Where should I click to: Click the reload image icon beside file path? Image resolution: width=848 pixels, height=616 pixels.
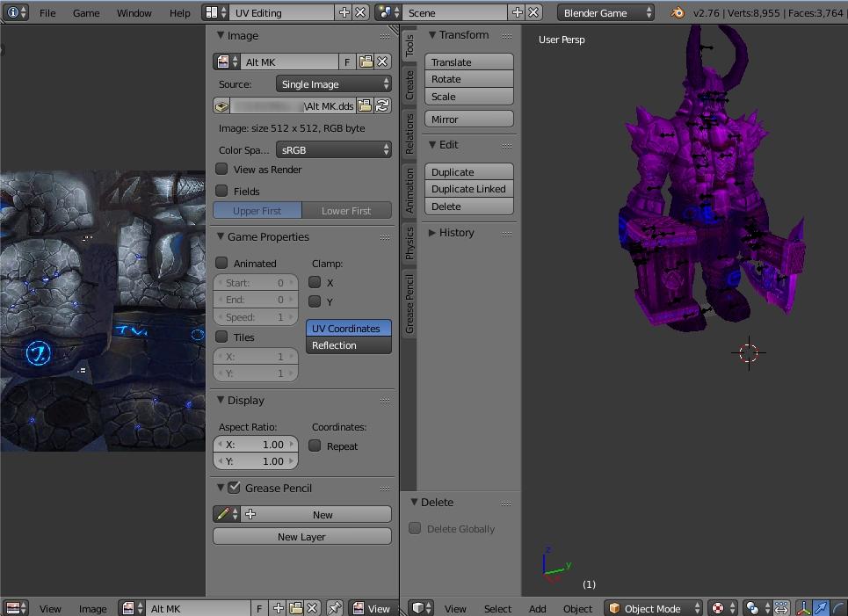(x=382, y=105)
